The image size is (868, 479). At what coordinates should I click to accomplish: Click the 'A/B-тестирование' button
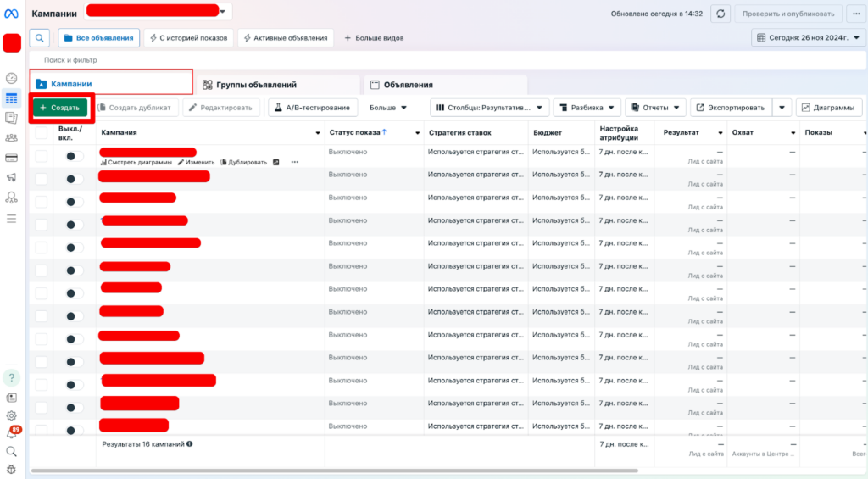click(x=313, y=108)
